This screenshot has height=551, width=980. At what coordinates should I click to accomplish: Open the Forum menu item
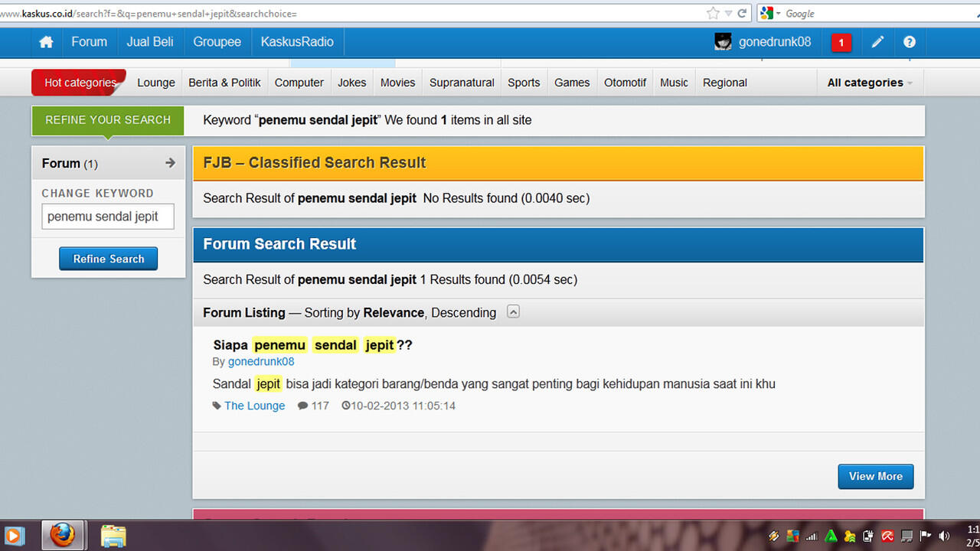click(90, 42)
